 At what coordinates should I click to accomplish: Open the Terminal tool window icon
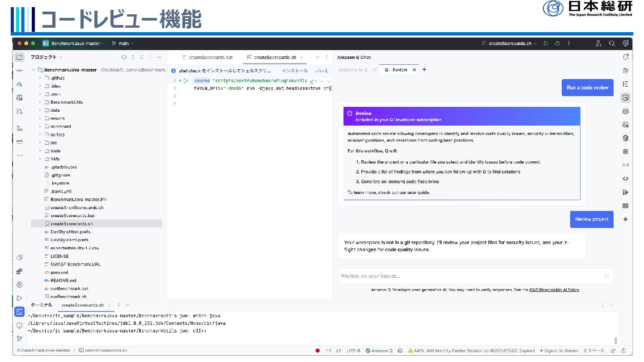click(19, 311)
